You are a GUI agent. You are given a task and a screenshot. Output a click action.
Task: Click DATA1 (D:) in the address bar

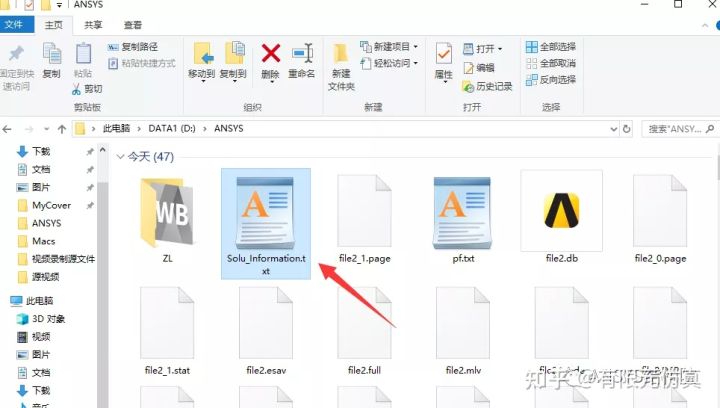click(x=172, y=129)
